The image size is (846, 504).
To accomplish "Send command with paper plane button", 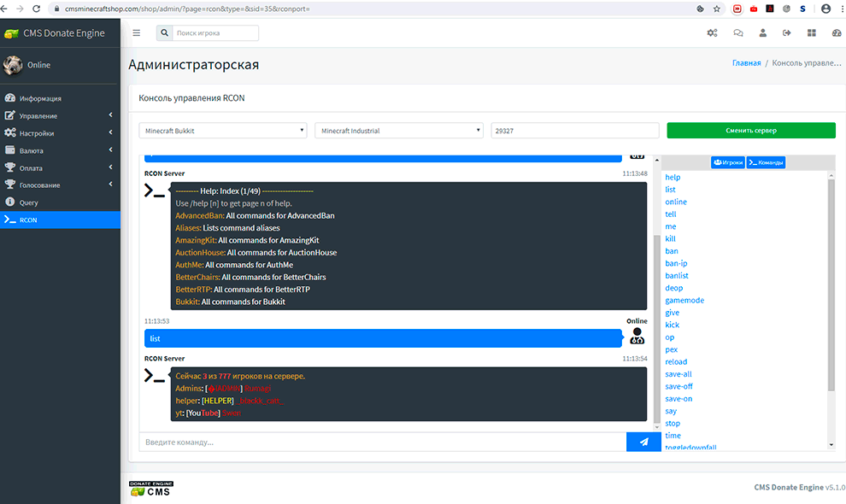I will 643,442.
